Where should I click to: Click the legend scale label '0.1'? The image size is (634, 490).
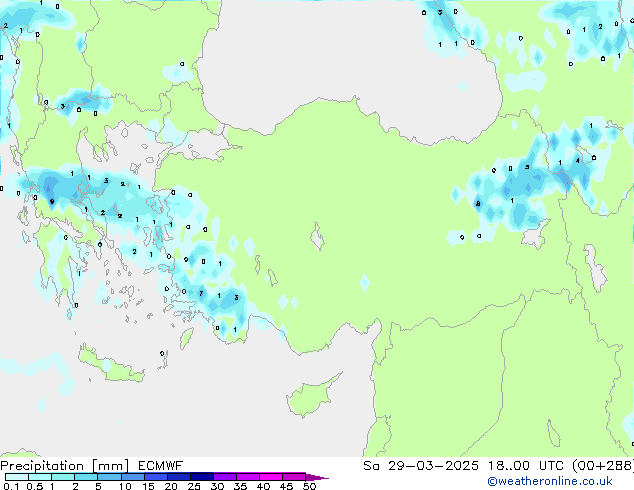(x=11, y=486)
